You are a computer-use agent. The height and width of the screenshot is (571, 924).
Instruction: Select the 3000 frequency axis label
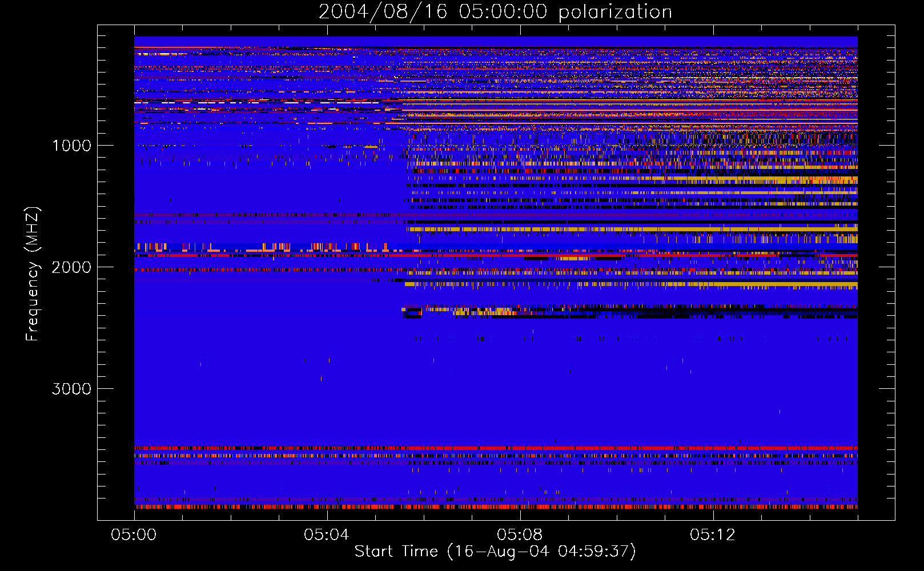[71, 389]
